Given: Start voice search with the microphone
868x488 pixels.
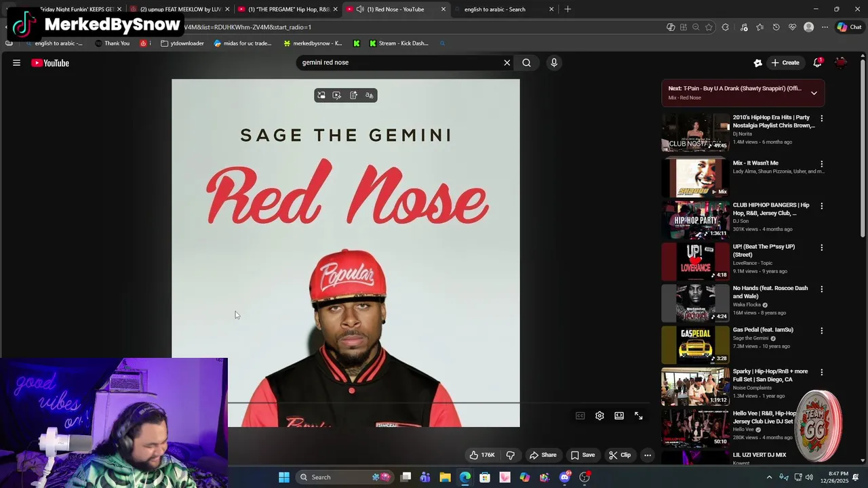Looking at the screenshot, I should pos(554,62).
